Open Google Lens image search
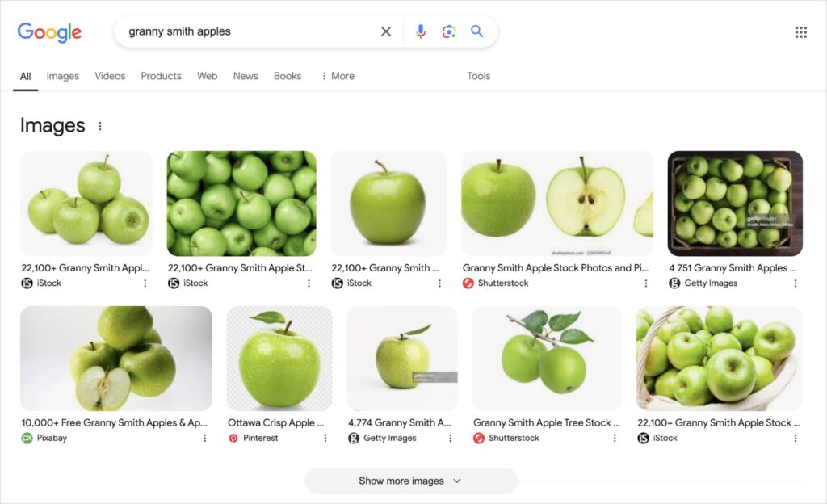Screen dimensions: 827x504 449,31
